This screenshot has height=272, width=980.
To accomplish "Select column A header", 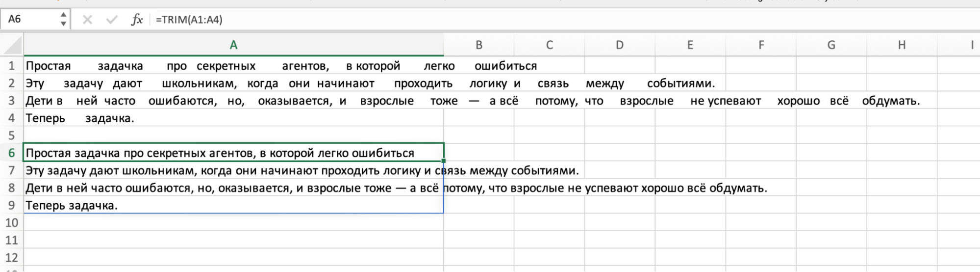I will pyautogui.click(x=233, y=45).
